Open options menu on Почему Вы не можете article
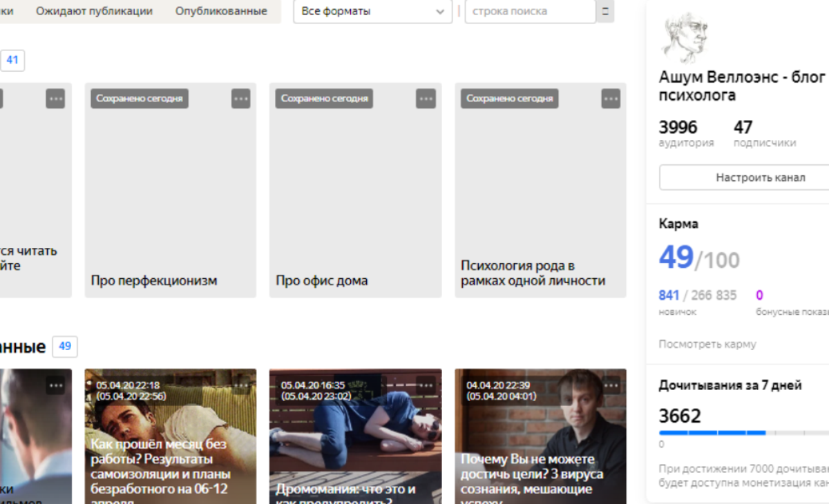This screenshot has width=829, height=504. coord(611,385)
